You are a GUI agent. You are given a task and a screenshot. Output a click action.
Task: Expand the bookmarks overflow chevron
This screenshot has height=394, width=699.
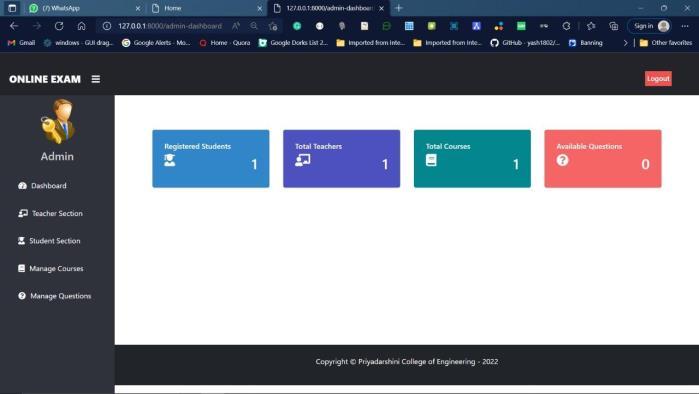tap(625, 43)
